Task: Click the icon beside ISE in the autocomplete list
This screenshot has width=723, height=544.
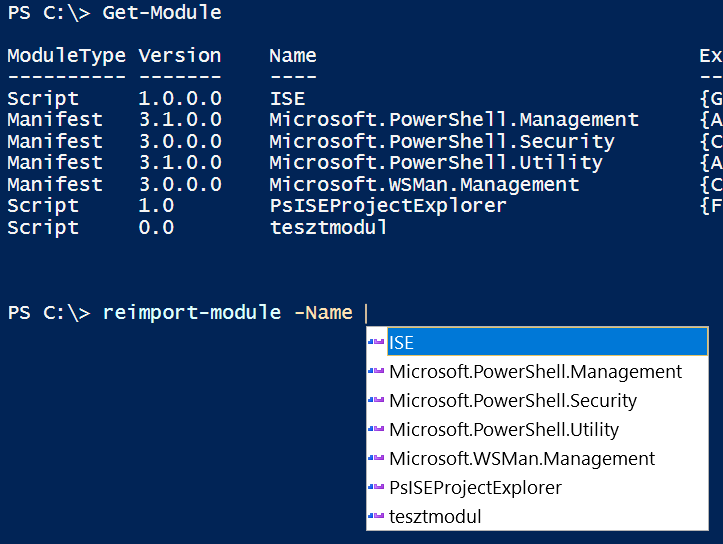Action: click(x=377, y=342)
